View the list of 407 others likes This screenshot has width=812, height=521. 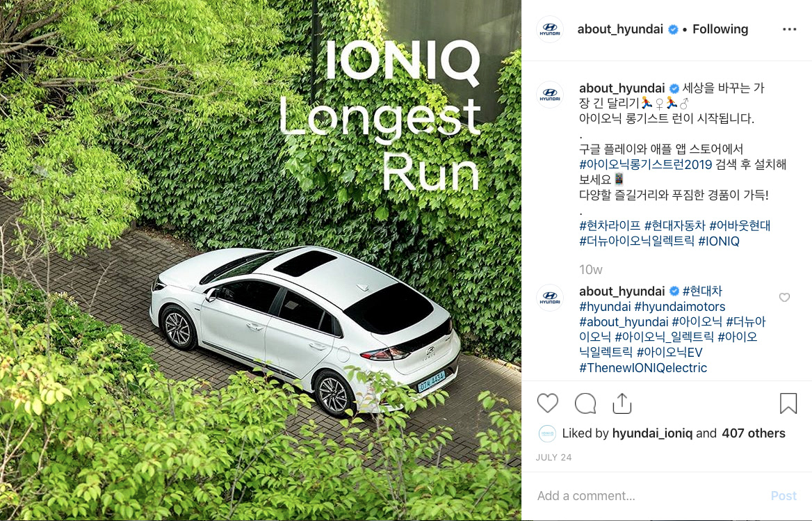pos(754,433)
